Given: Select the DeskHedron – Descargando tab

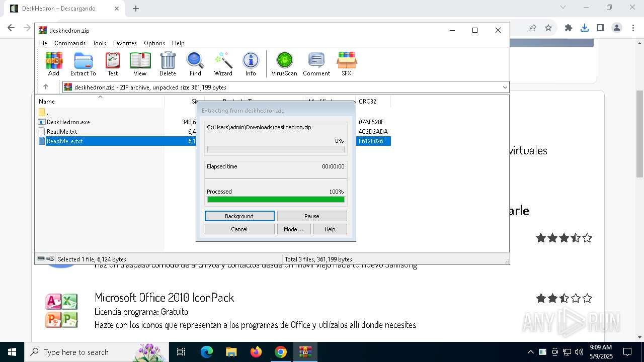Looking at the screenshot, I should 64,9.
